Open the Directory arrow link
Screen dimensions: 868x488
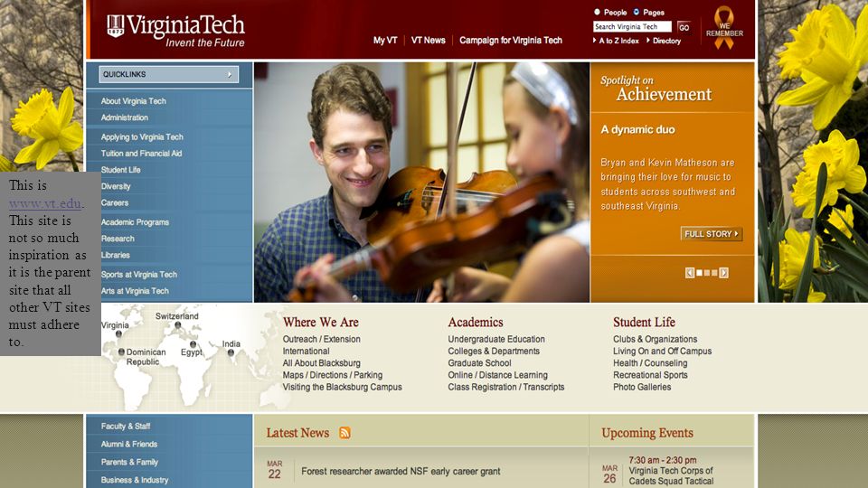coord(664,41)
